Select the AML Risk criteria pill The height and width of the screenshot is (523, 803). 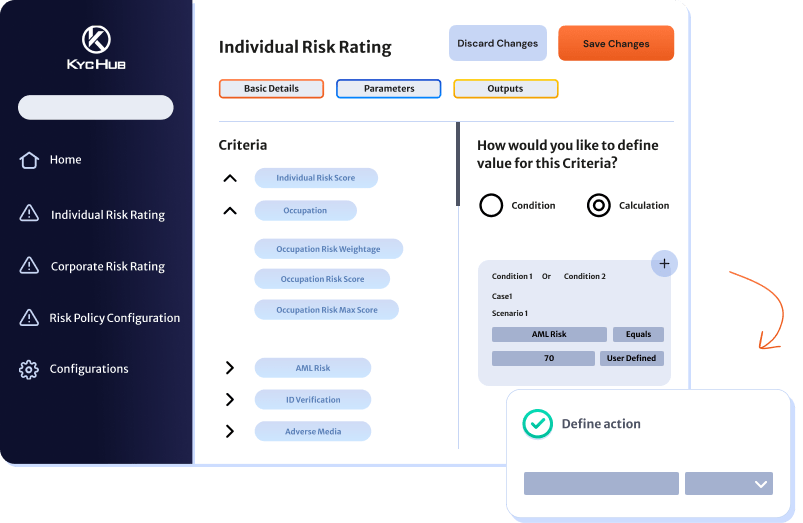(313, 368)
